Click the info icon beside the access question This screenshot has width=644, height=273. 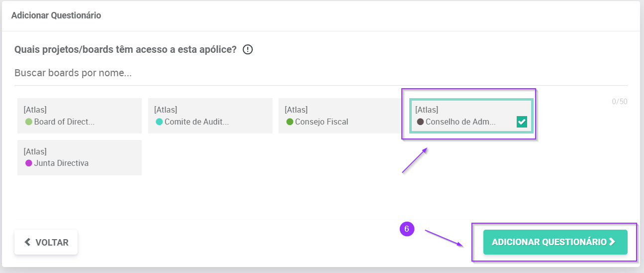coord(248,50)
